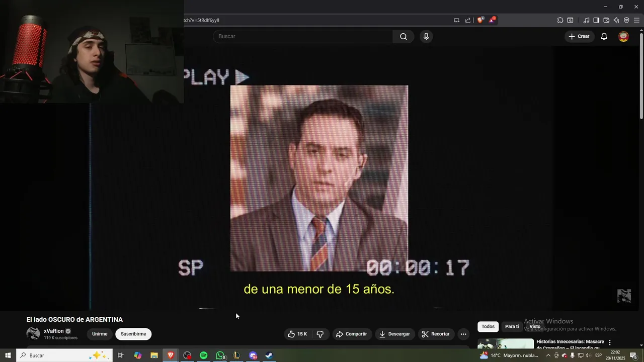Open the weather widget showing 14°C
The width and height of the screenshot is (644, 362).
click(x=509, y=355)
